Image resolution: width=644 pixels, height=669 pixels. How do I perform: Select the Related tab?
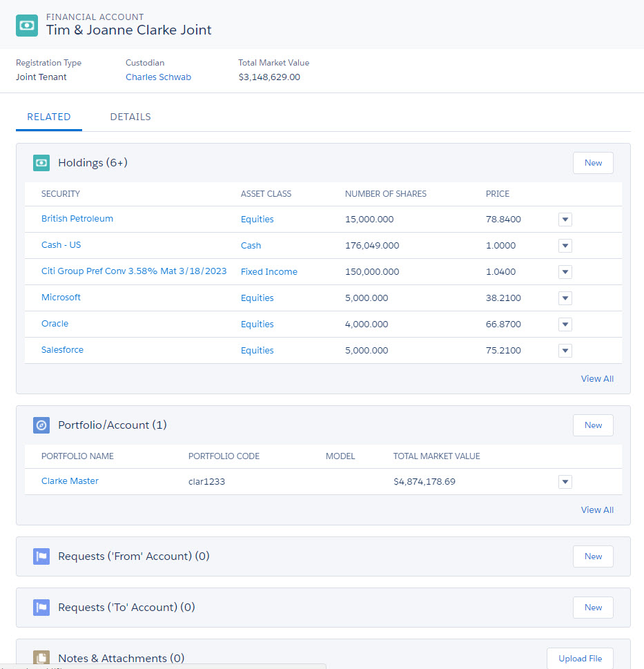click(x=49, y=117)
